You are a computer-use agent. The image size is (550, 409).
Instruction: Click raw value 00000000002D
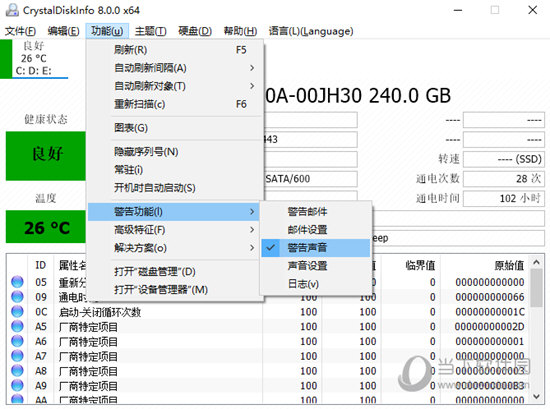[490, 326]
